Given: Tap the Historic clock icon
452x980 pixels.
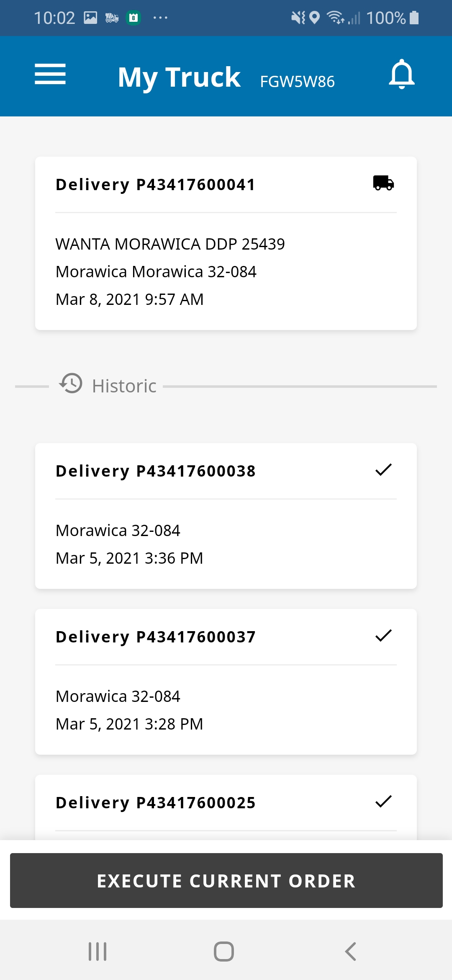Looking at the screenshot, I should 71,384.
